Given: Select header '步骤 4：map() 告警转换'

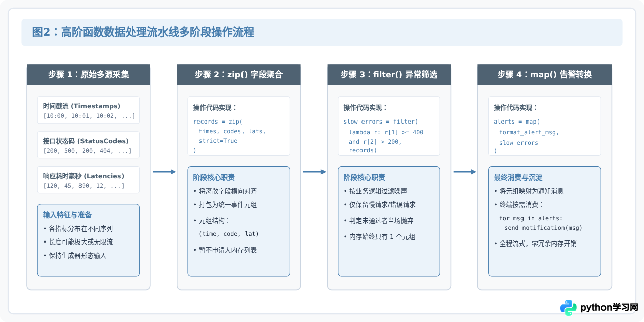Looking at the screenshot, I should (x=545, y=74).
